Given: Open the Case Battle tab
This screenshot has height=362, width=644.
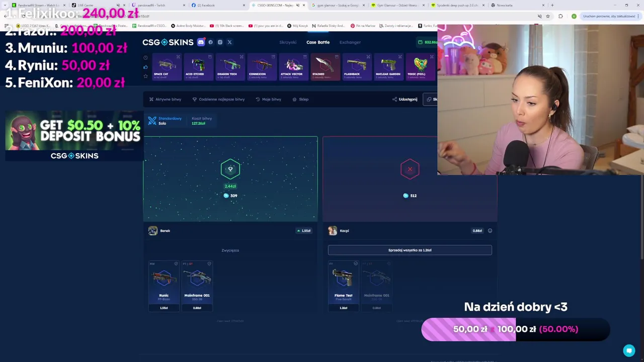Looking at the screenshot, I should point(318,42).
